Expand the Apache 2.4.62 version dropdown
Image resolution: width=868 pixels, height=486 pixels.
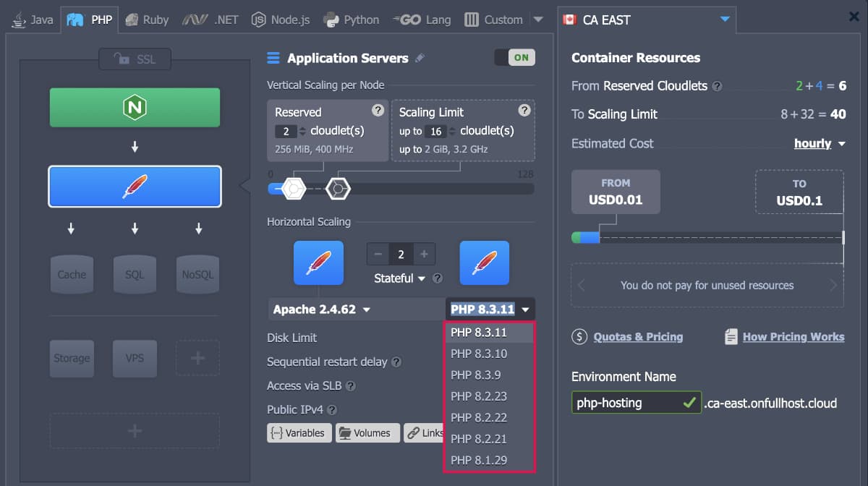coord(322,310)
